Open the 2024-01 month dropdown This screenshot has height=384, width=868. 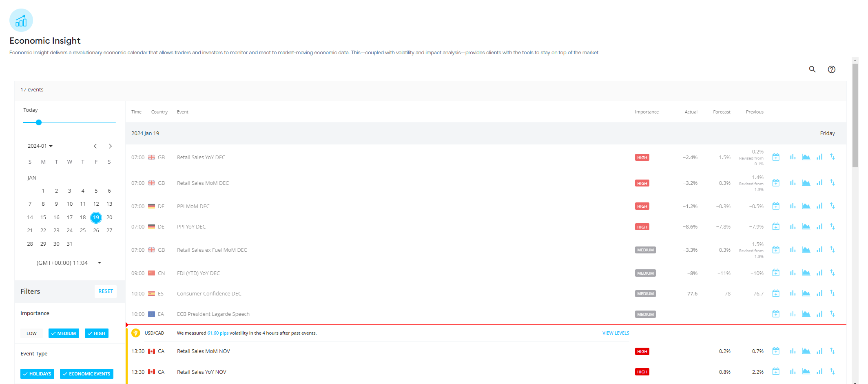pyautogui.click(x=40, y=146)
